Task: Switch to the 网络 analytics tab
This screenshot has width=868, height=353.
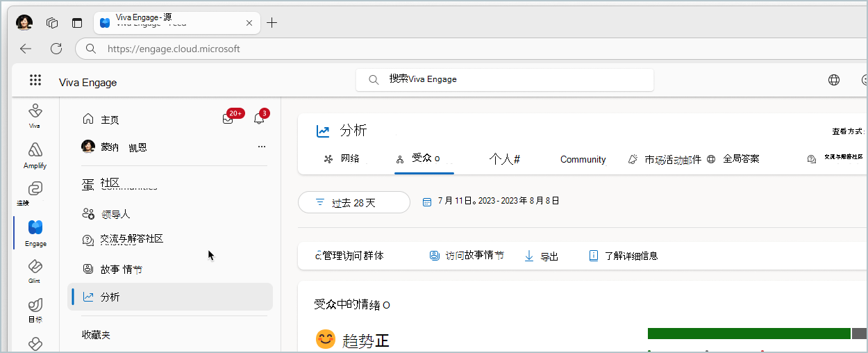Action: coord(342,158)
